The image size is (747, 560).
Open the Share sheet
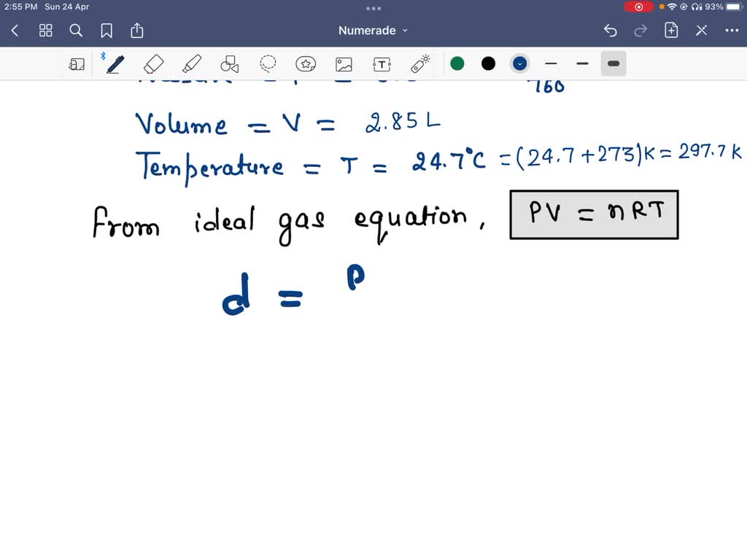coord(137,30)
